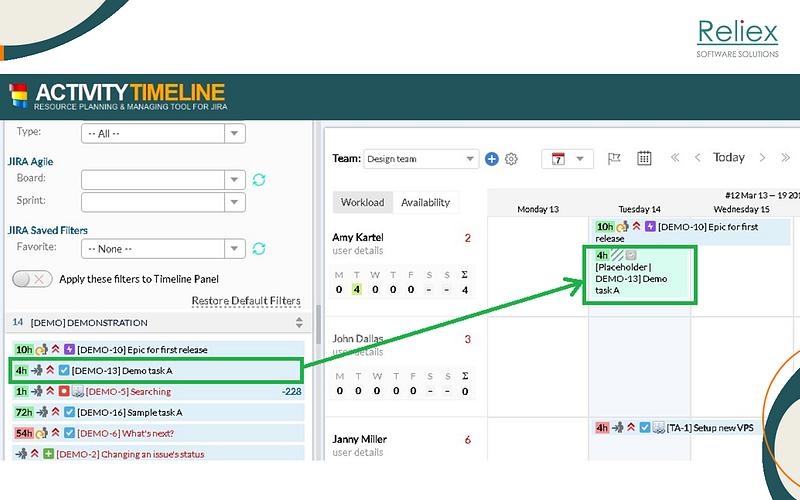Open user details under Janny Miller
This screenshot has width=800, height=500.
358,452
